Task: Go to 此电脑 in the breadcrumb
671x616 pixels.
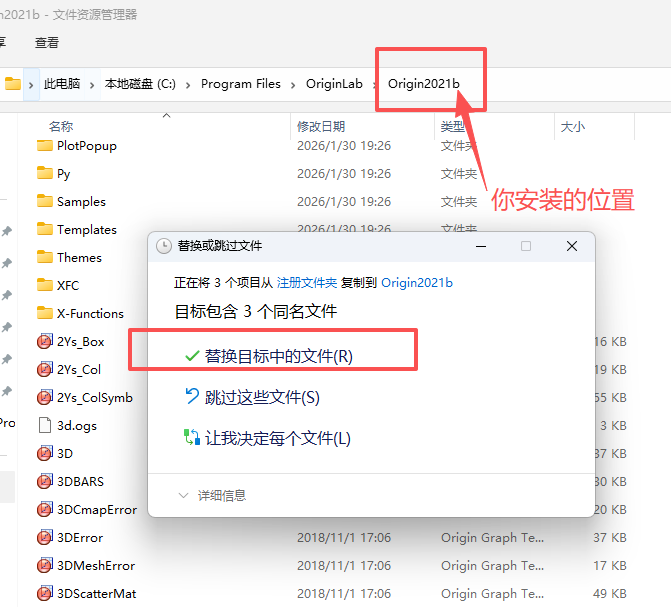Action: tap(62, 84)
